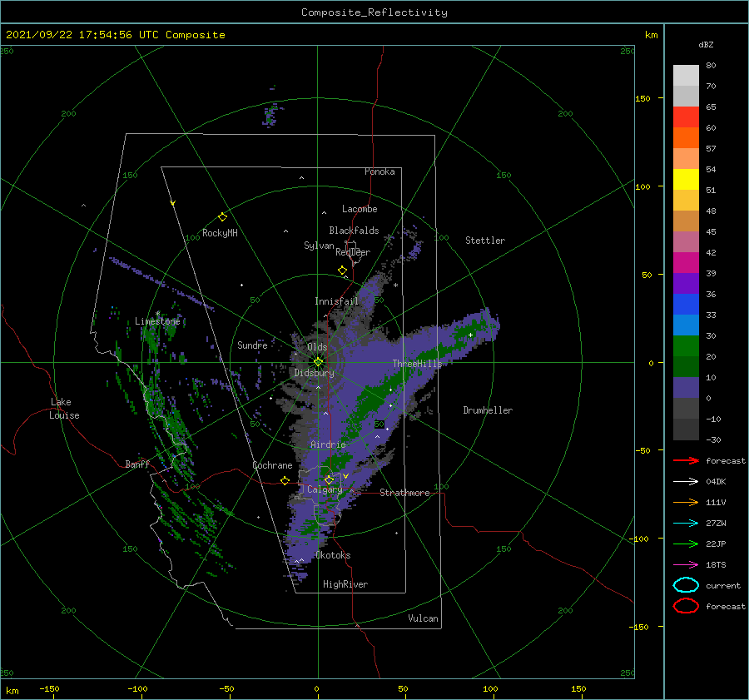Click the Olds town label
Screen dimensions: 749x700
click(317, 347)
